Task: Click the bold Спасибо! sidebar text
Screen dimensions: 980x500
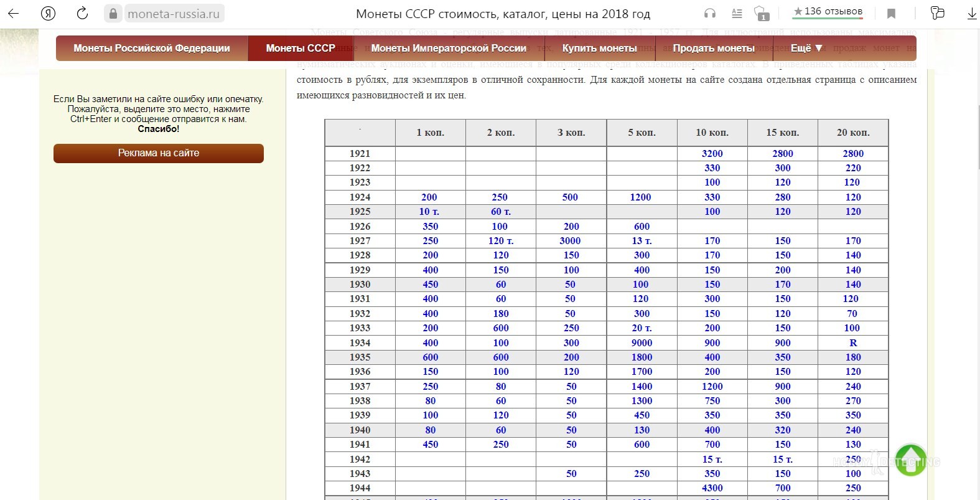Action: tap(159, 129)
